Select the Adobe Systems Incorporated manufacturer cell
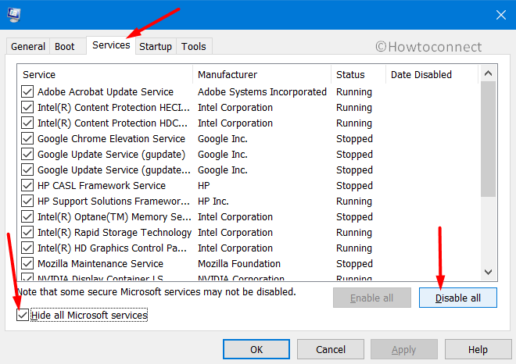The width and height of the screenshot is (516, 364). 262,92
